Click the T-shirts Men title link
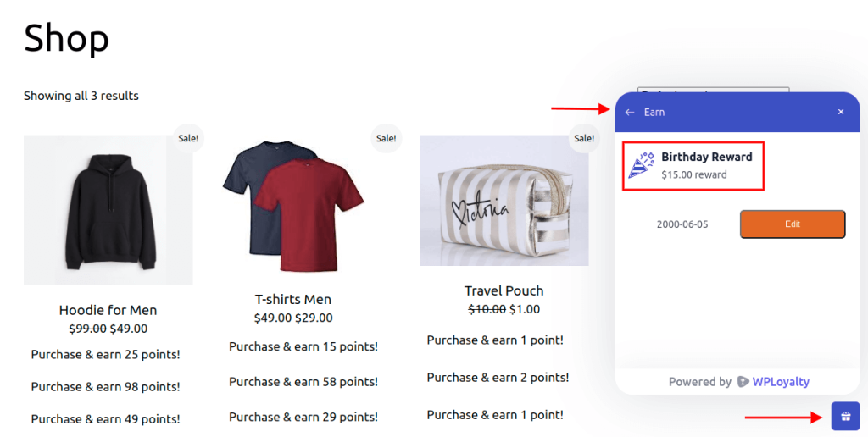The image size is (868, 437). [292, 299]
